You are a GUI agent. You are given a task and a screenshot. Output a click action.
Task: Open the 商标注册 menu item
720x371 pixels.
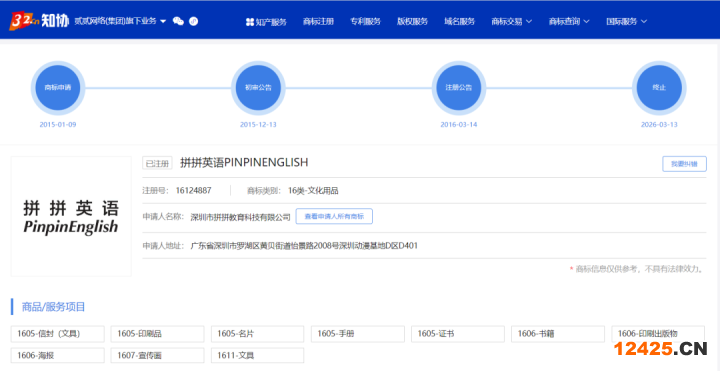pyautogui.click(x=318, y=22)
